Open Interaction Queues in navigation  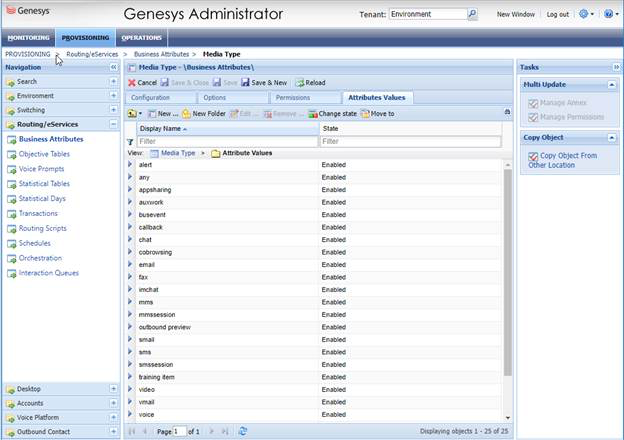48,273
